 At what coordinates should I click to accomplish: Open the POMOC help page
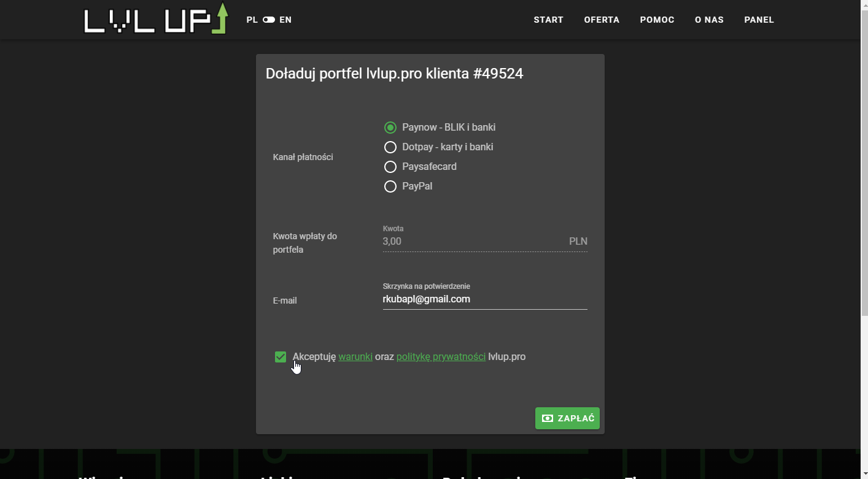657,20
